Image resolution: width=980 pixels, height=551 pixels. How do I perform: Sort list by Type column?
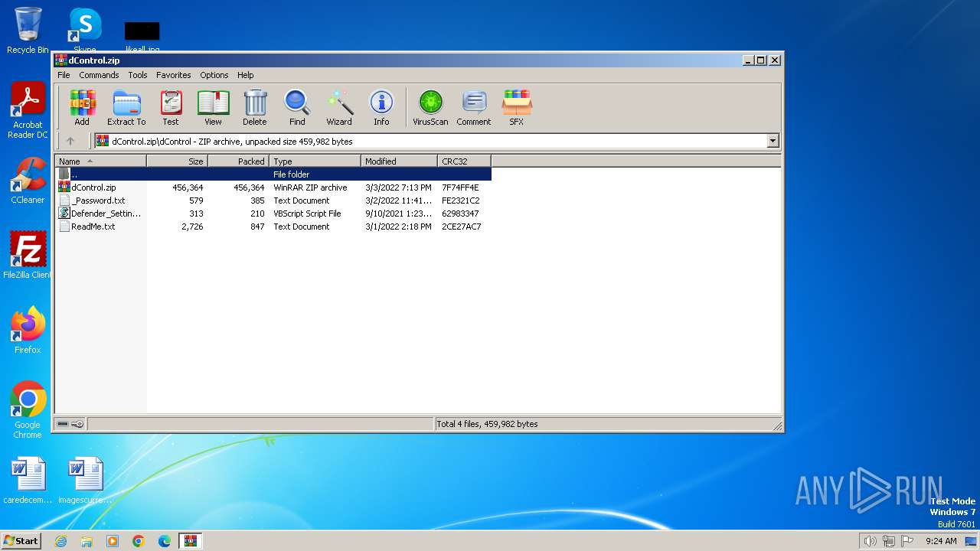tap(315, 161)
